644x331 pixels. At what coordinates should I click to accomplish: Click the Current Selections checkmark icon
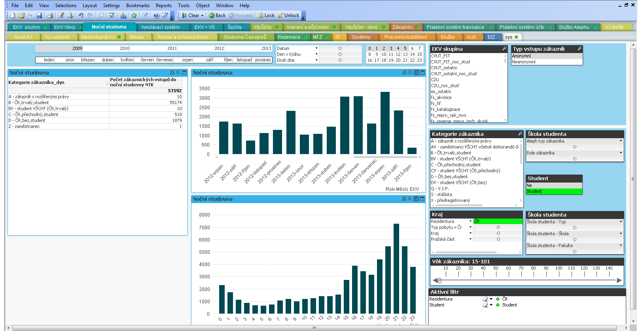(x=112, y=15)
